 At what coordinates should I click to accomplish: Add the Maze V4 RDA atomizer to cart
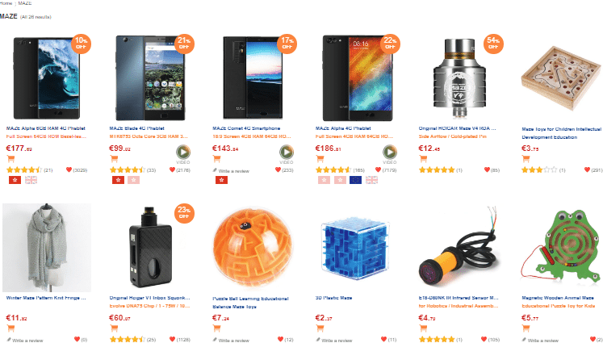(423, 158)
